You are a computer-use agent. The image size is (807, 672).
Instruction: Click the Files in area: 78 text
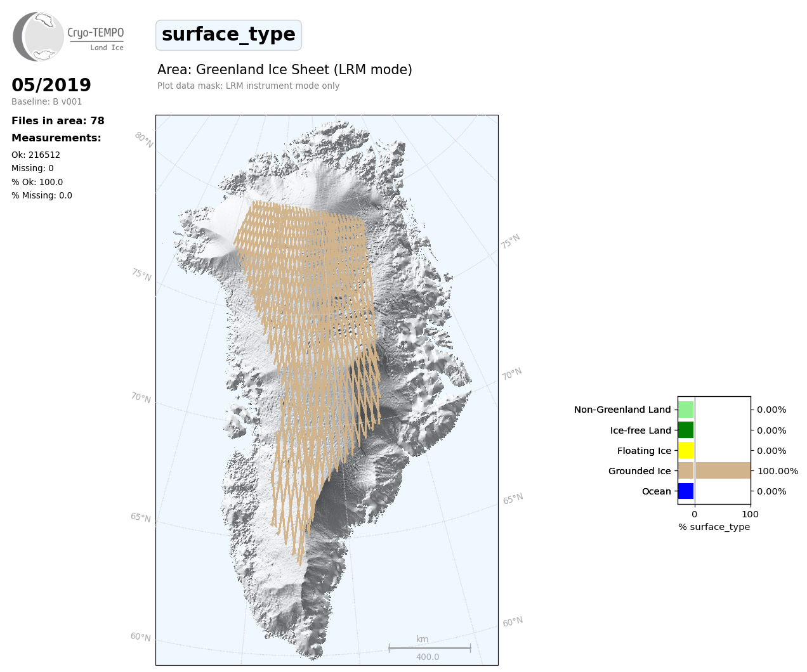pos(58,120)
